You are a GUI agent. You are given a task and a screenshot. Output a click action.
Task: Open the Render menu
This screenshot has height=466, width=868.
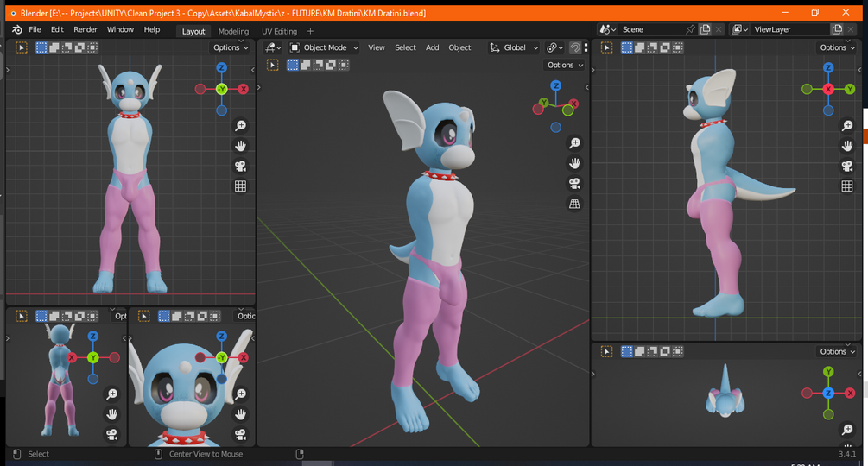(86, 30)
